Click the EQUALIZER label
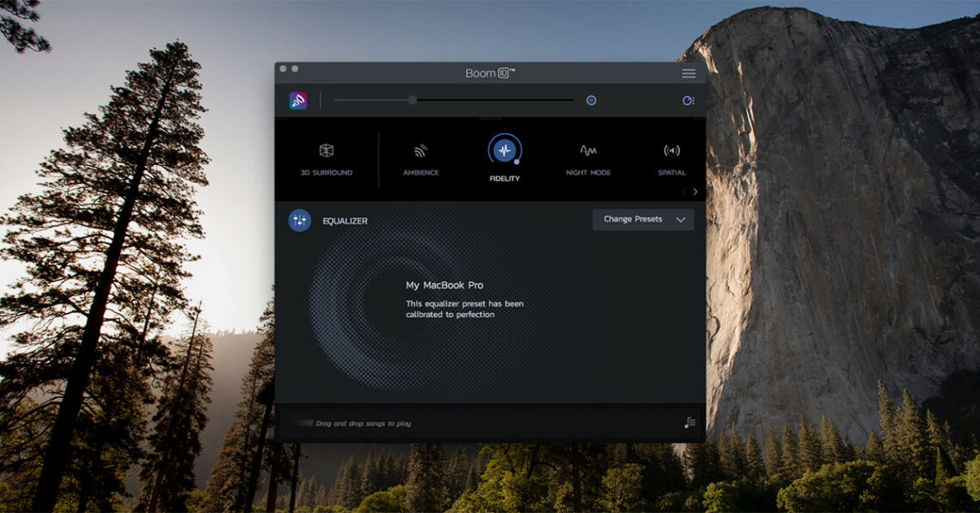980x513 pixels. coord(345,221)
